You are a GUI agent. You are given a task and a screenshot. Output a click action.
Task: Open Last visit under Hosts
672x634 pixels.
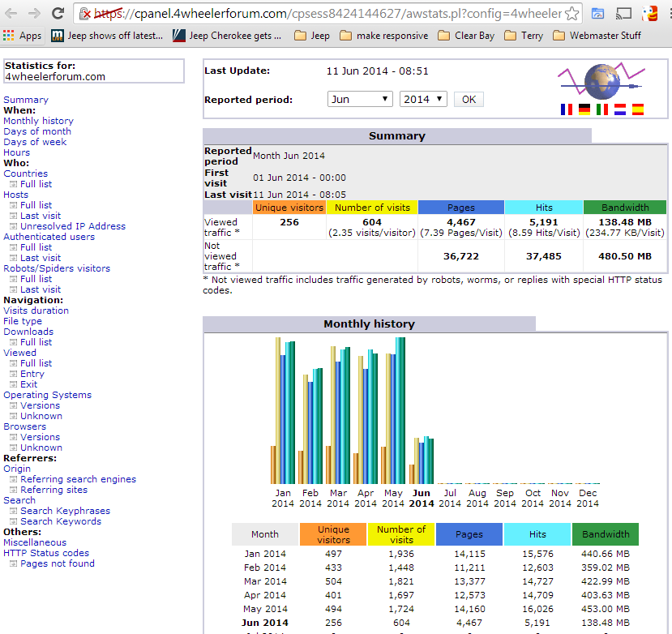(x=41, y=216)
